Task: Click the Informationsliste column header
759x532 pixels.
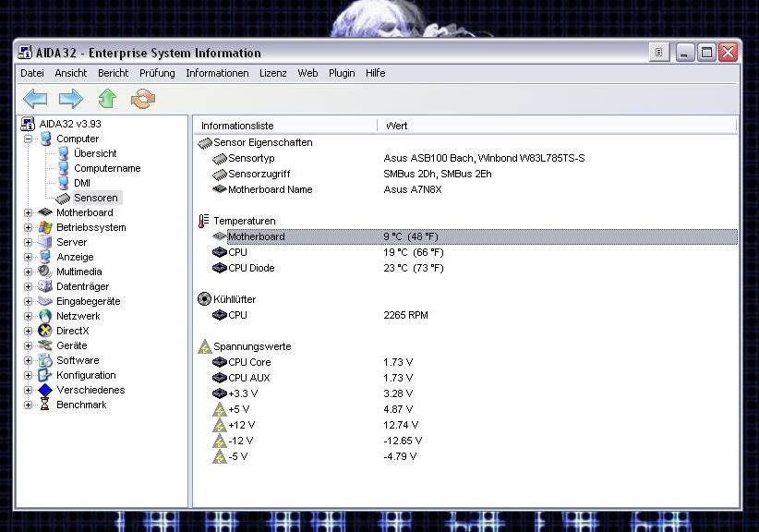Action: pyautogui.click(x=285, y=126)
